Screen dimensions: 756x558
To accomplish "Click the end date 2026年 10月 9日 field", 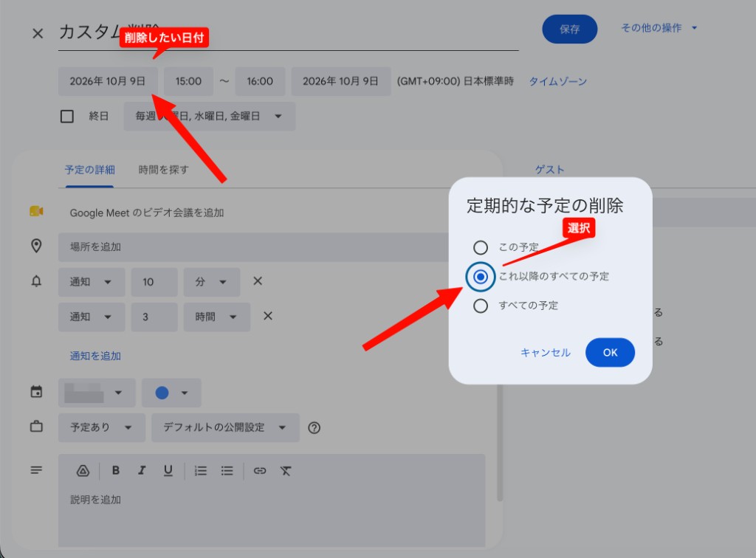I will coord(341,81).
